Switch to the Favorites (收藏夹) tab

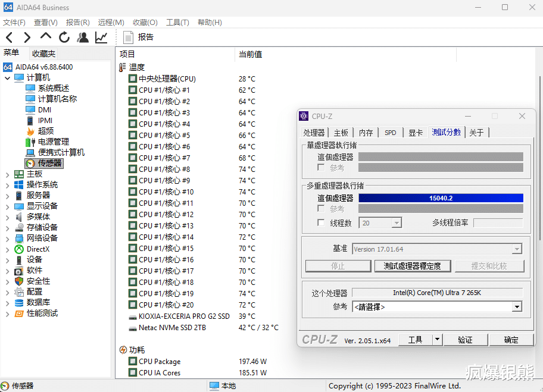43,54
